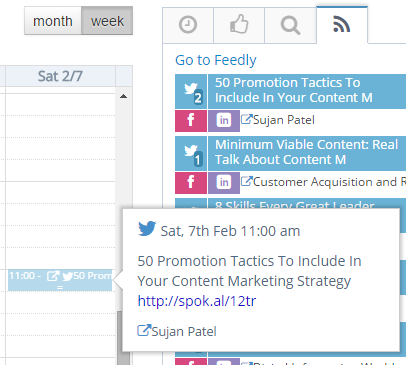The height and width of the screenshot is (365, 406).
Task: Open the thumbs-up recommendations tab
Action: point(239,25)
